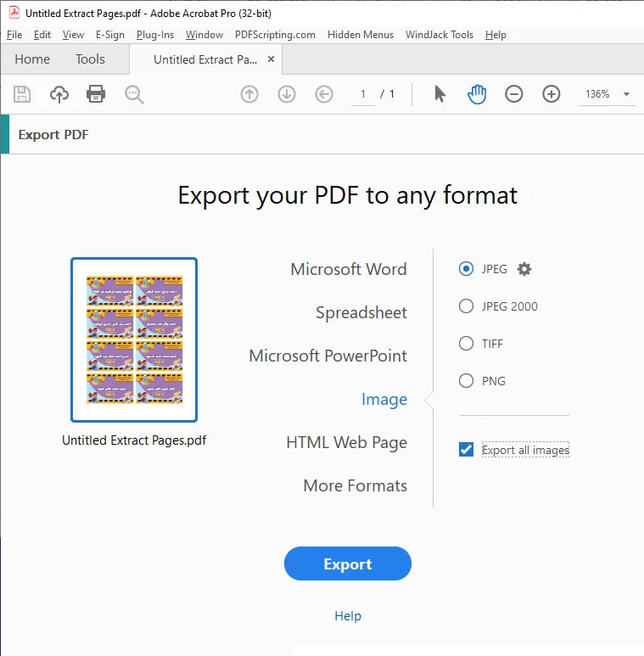Open the Edit menu
Viewport: 644px width, 656px height.
(42, 35)
